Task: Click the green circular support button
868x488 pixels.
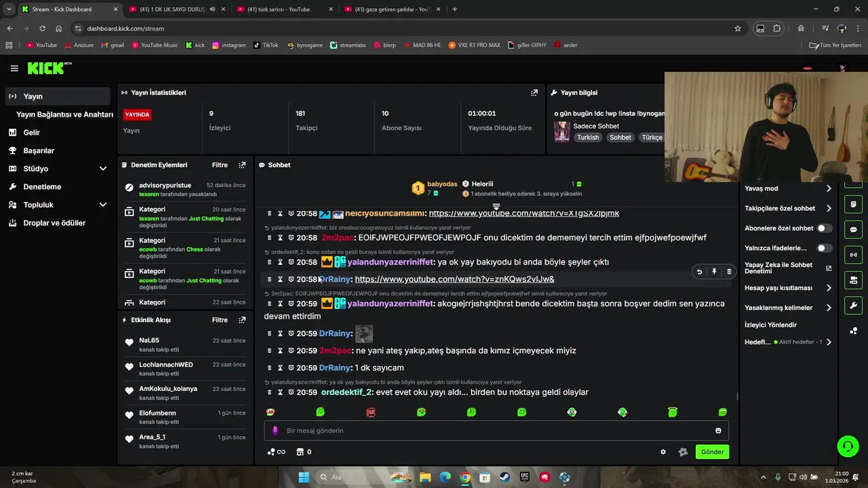Action: coord(848,446)
